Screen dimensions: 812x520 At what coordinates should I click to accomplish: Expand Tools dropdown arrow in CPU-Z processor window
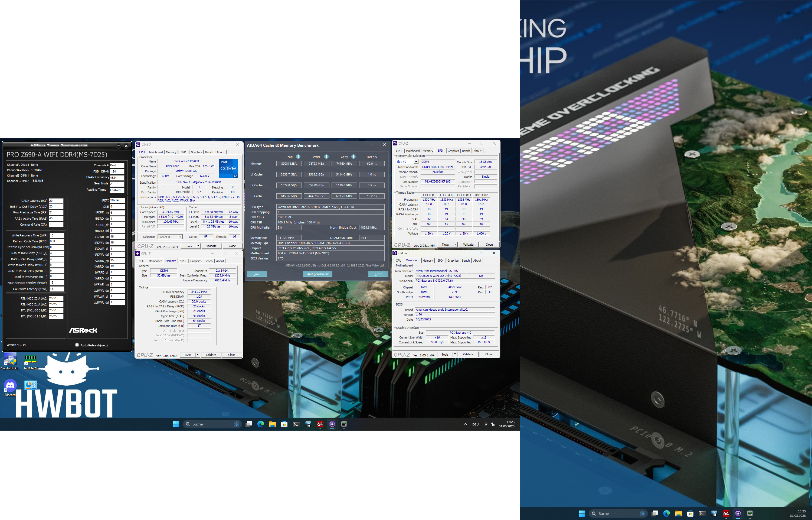(198, 246)
